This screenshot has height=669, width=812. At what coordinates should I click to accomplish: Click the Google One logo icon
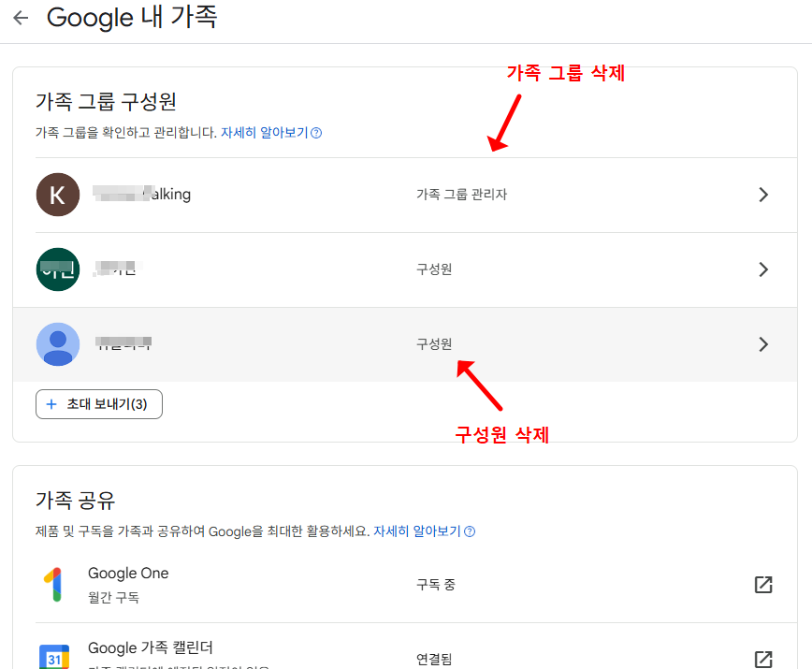point(54,585)
